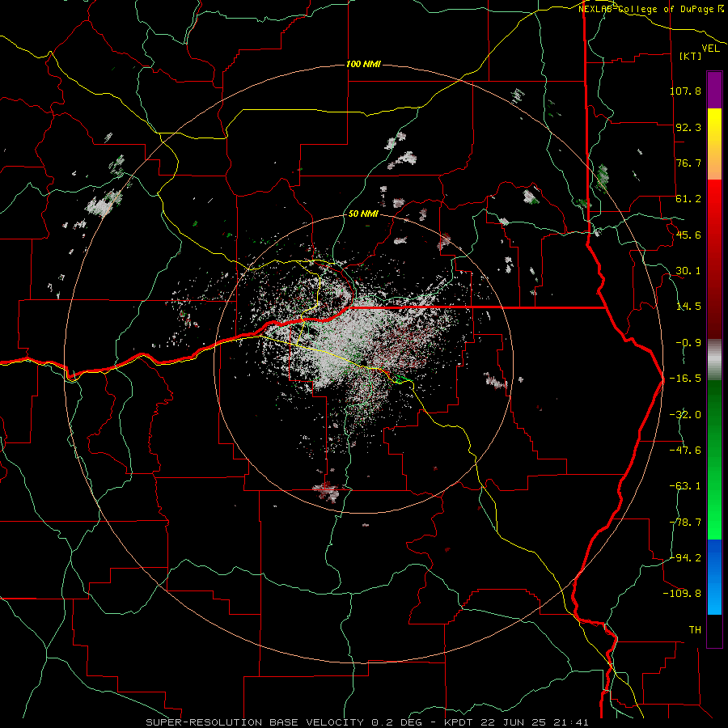The height and width of the screenshot is (728, 728).
Task: Select the -0.9 scale value
Action: click(688, 342)
